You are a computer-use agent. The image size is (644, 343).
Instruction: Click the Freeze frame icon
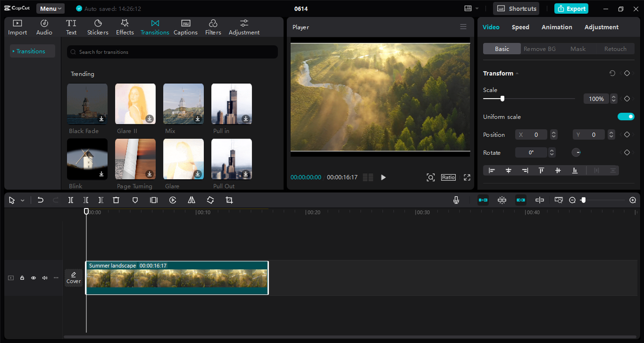[x=153, y=200]
